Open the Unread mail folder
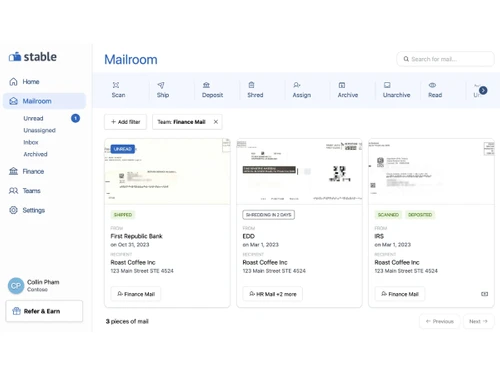 coord(33,118)
